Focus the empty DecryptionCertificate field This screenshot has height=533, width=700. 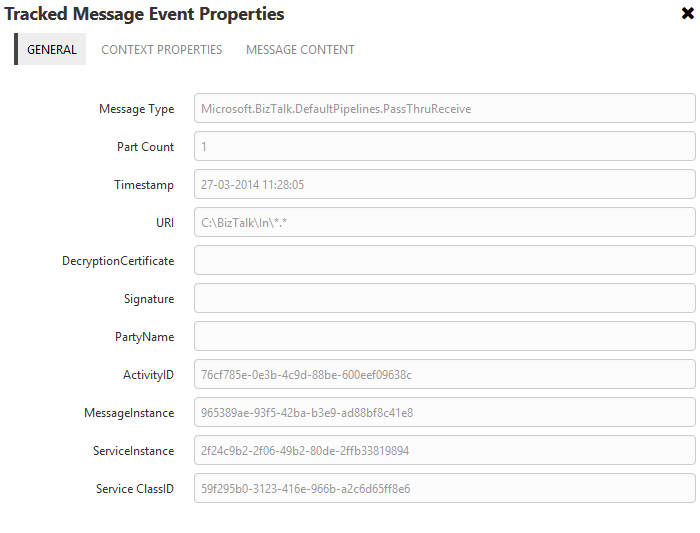[444, 261]
